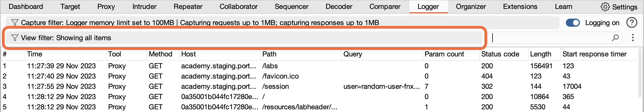Image resolution: width=644 pixels, height=112 pixels.
Task: Go to the Dashboard tab
Action: pyautogui.click(x=26, y=7)
